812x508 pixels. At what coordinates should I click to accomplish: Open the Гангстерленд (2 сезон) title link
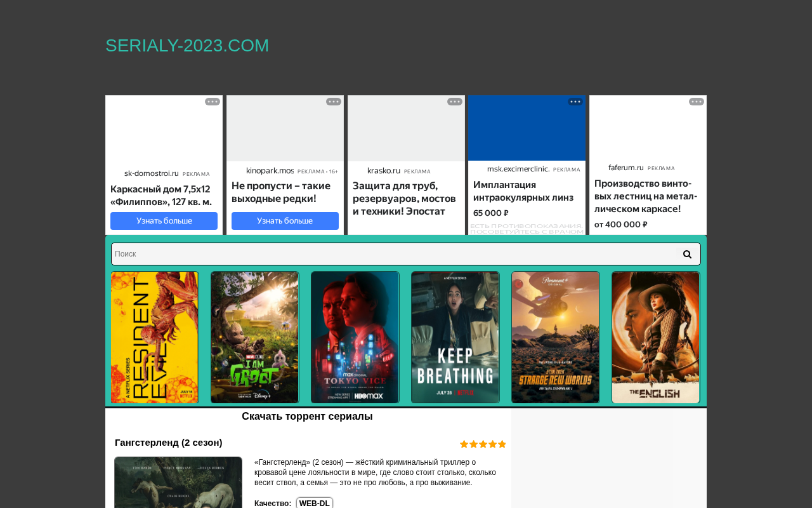click(169, 443)
